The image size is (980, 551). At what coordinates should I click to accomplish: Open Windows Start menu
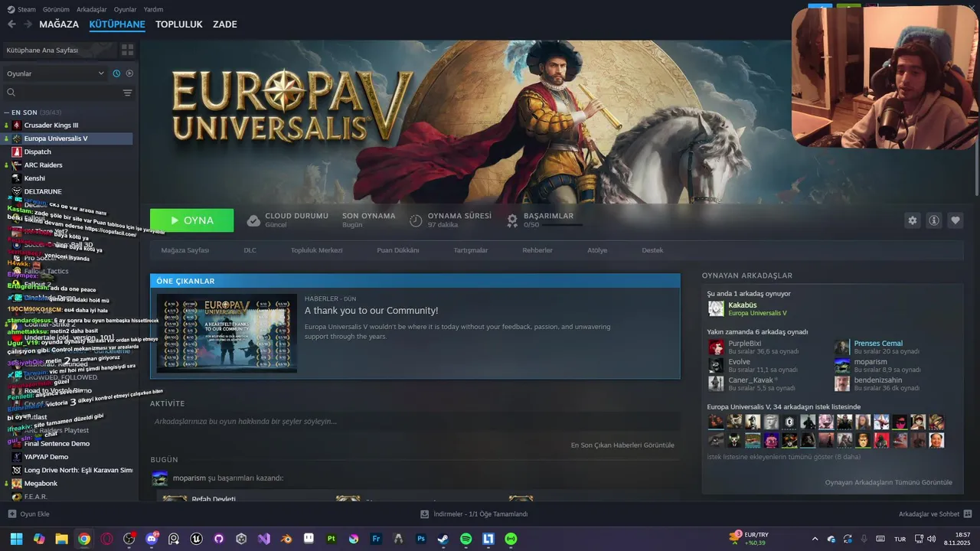16,539
